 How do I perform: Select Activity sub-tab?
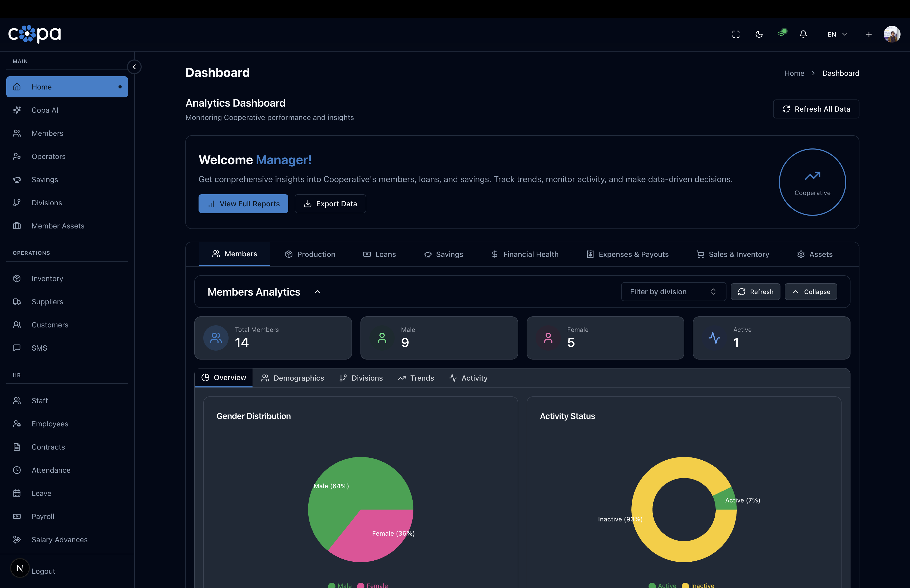click(468, 378)
